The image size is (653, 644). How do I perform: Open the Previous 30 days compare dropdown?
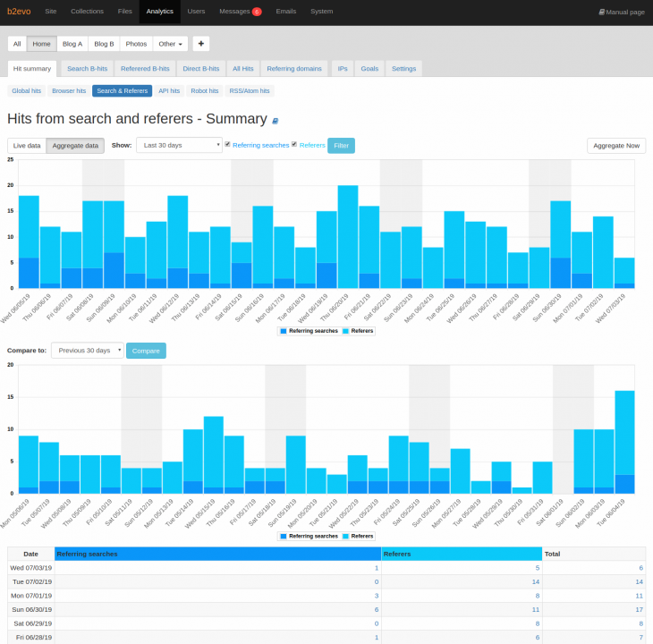[x=88, y=351]
